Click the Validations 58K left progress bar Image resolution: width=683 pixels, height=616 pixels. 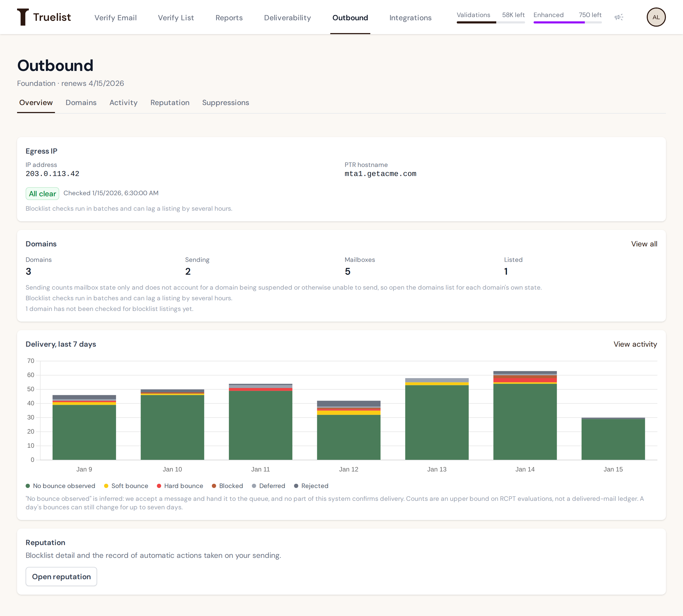[x=491, y=22]
